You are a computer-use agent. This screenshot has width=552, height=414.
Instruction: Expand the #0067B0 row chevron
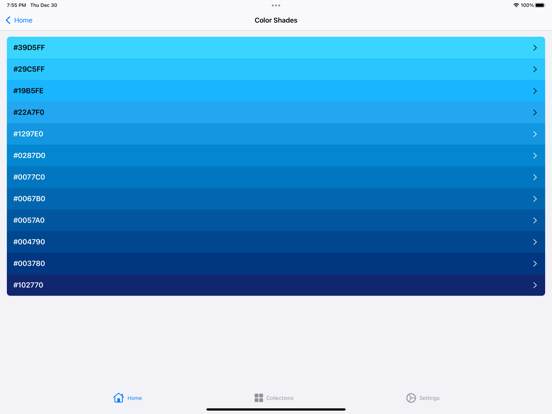(x=535, y=199)
